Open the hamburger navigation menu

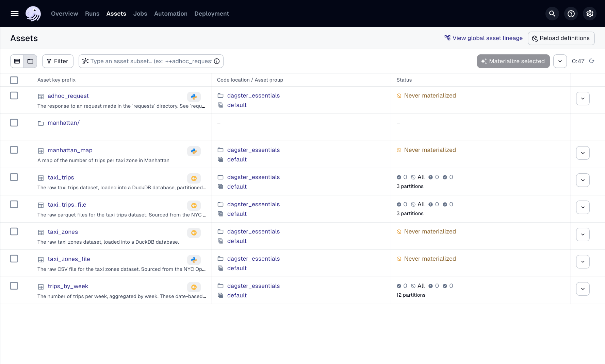click(x=14, y=14)
